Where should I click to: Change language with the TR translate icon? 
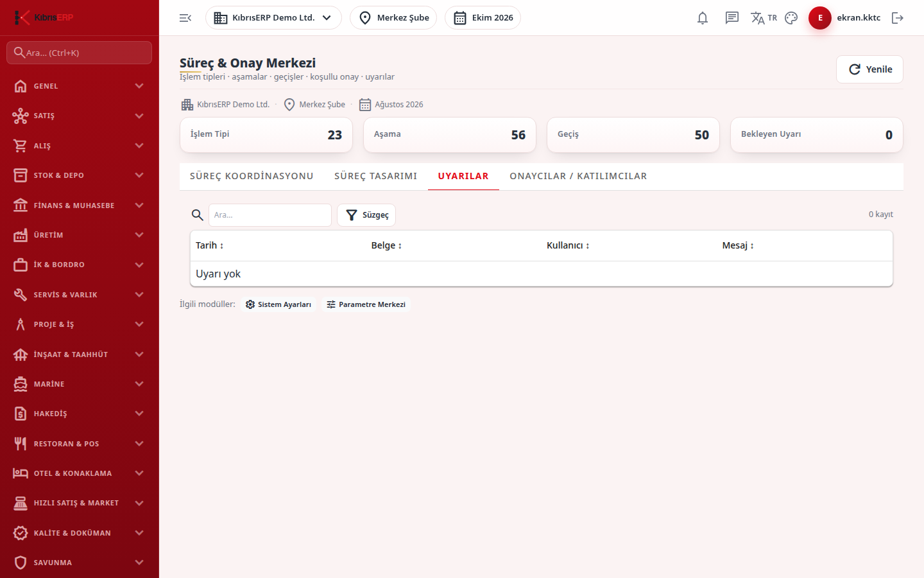(x=764, y=18)
